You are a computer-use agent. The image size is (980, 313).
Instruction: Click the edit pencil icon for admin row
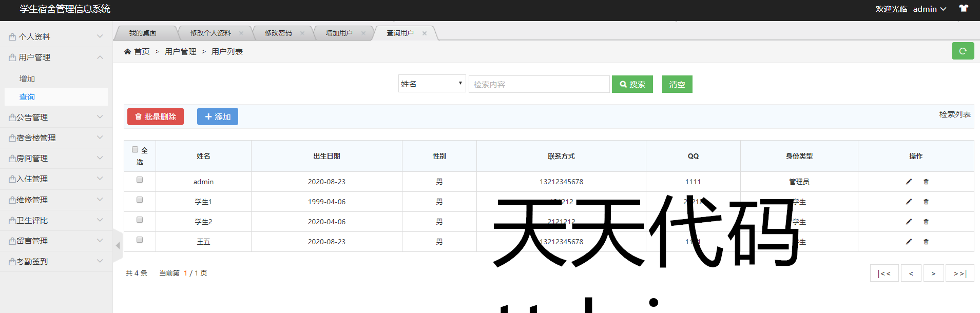click(x=909, y=182)
